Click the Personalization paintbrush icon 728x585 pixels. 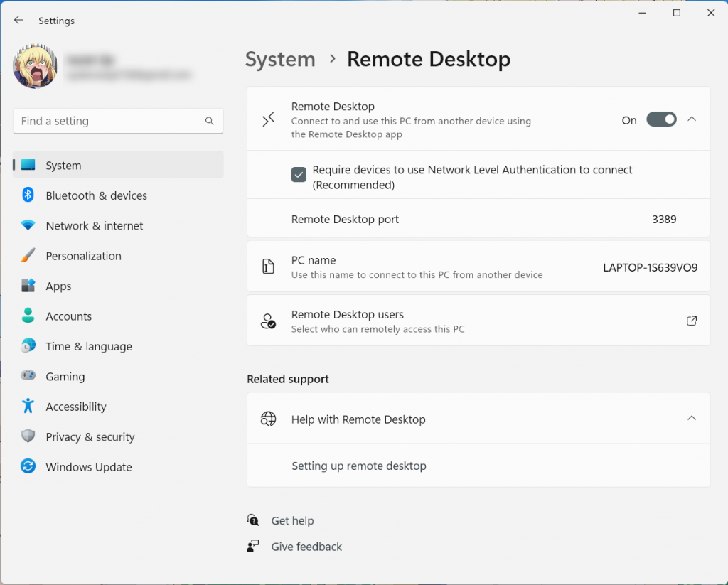click(28, 255)
